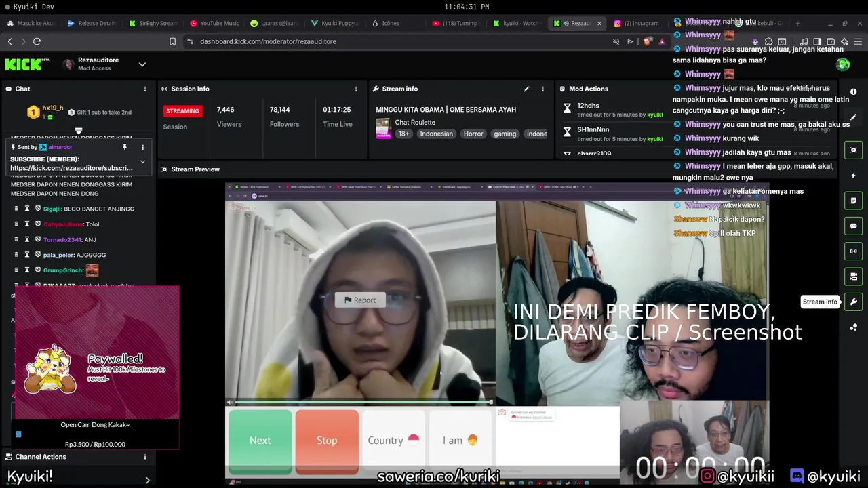
Task: Switch to the Kyuiki Puppy browser tab
Action: (335, 23)
